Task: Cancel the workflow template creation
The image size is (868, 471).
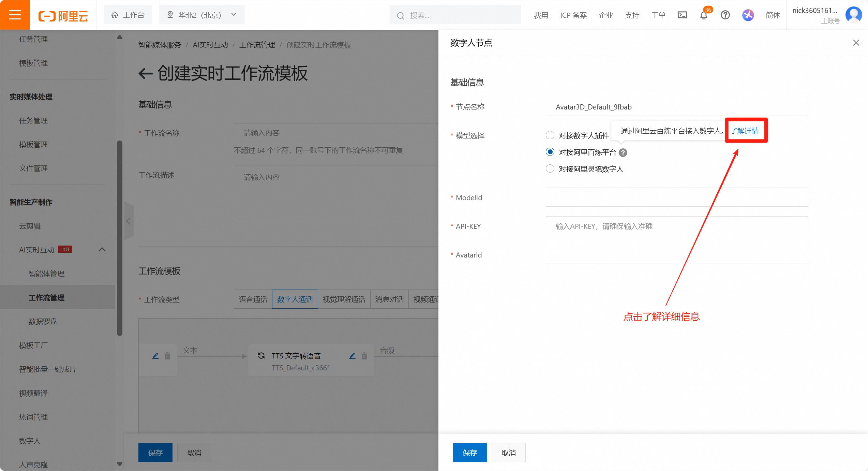Action: point(194,453)
